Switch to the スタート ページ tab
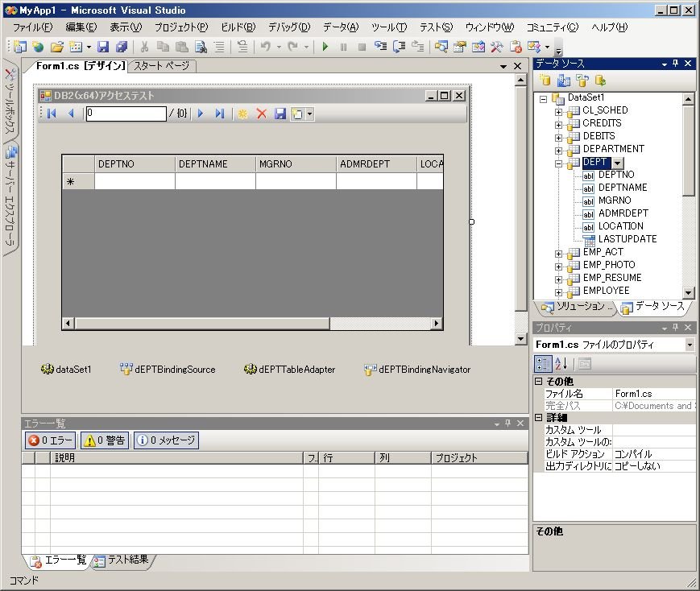This screenshot has height=591, width=700. point(162,66)
